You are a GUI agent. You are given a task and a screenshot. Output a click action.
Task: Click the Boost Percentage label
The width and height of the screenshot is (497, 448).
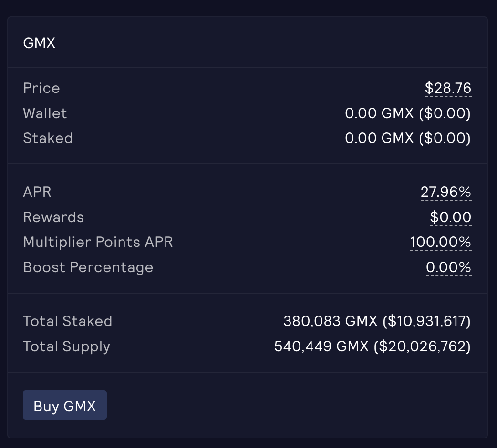(88, 267)
